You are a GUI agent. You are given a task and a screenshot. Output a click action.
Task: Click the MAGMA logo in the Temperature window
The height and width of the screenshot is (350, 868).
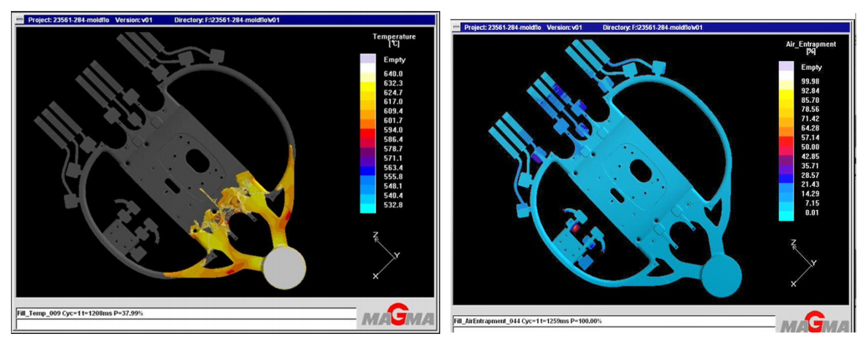399,317
